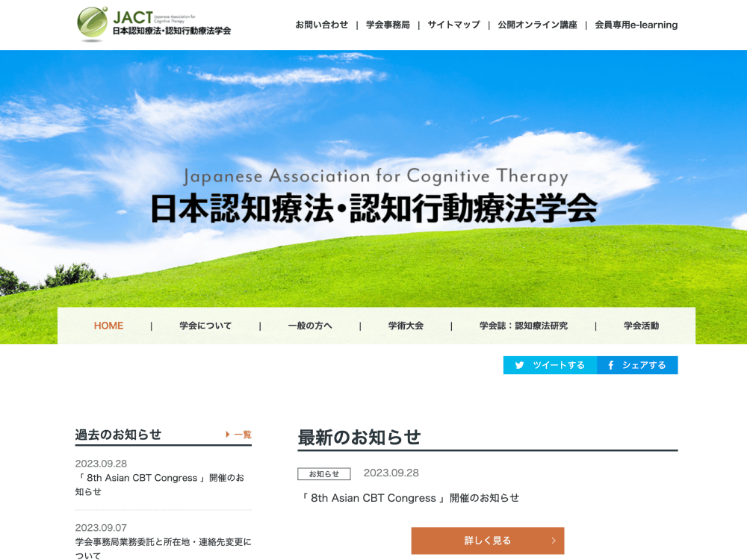The width and height of the screenshot is (747, 560).
Task: Open 学会について menu item
Action: pyautogui.click(x=205, y=326)
